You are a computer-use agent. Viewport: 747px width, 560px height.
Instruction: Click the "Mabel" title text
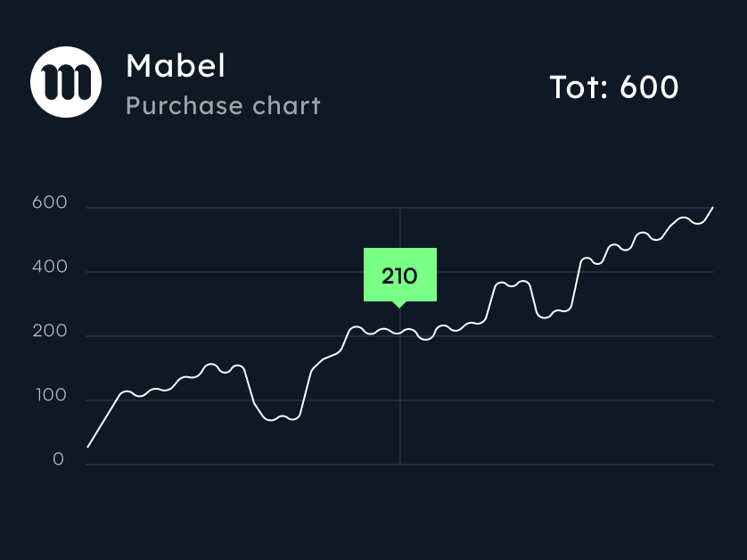[176, 66]
